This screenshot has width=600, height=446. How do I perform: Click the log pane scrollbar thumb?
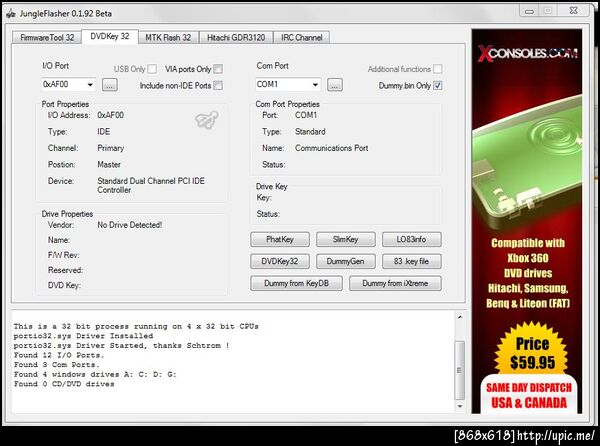pos(460,370)
